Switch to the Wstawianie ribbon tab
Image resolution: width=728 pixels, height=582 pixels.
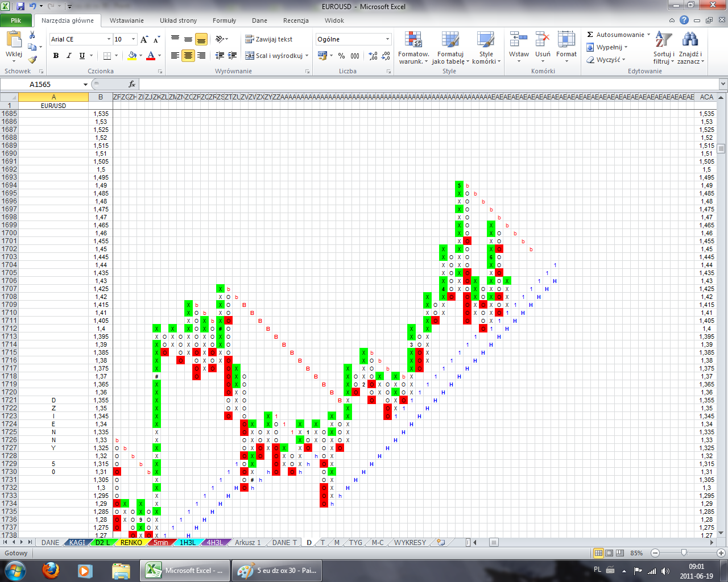click(x=126, y=20)
